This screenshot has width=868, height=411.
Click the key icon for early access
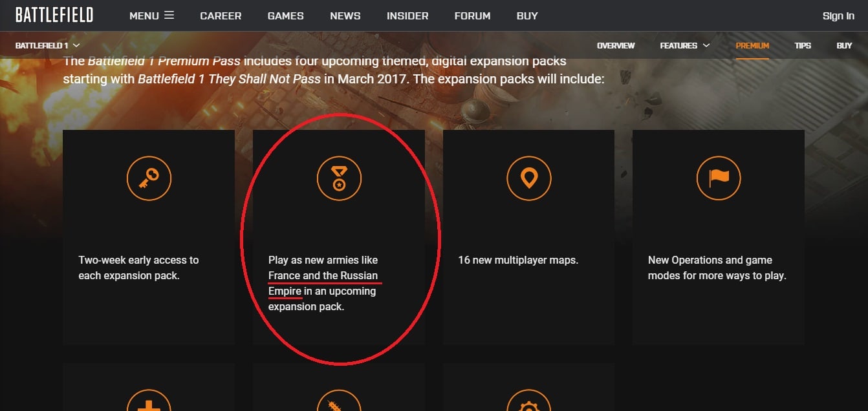coord(149,178)
